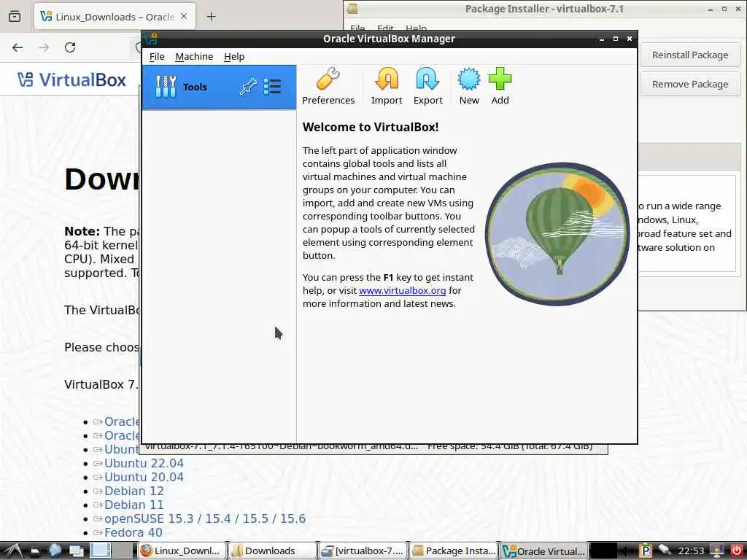
Task: Select the Tools item in left pane
Action: pos(219,87)
